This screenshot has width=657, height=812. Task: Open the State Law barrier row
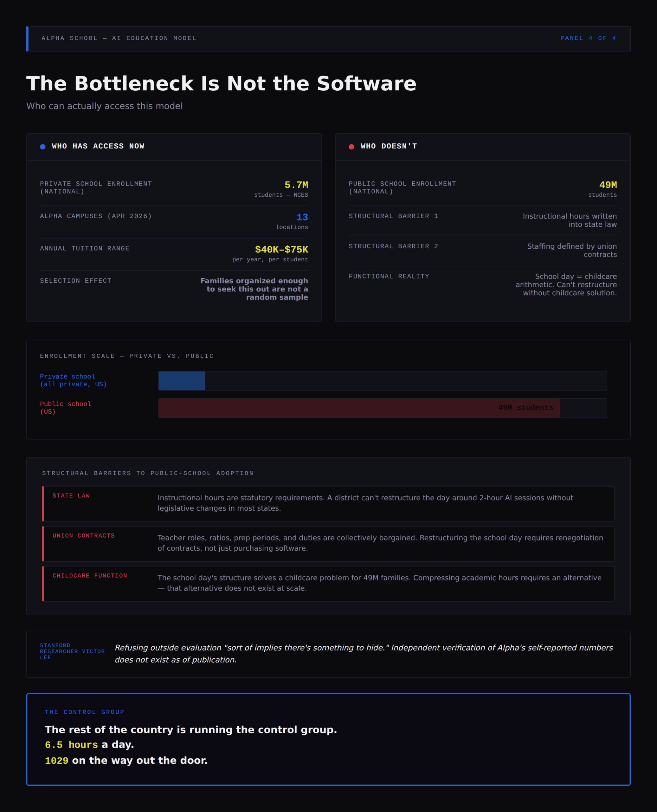[x=328, y=504]
